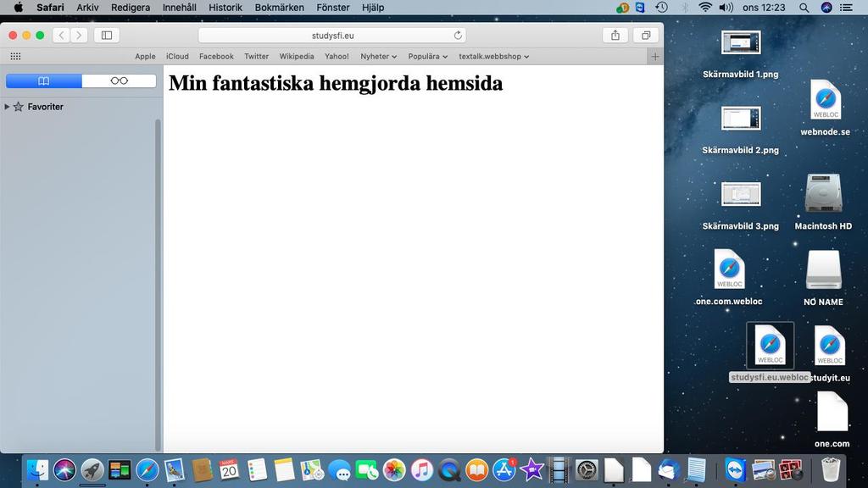Viewport: 868px width, 488px height.
Task: Open the Historik menu
Action: tap(225, 8)
